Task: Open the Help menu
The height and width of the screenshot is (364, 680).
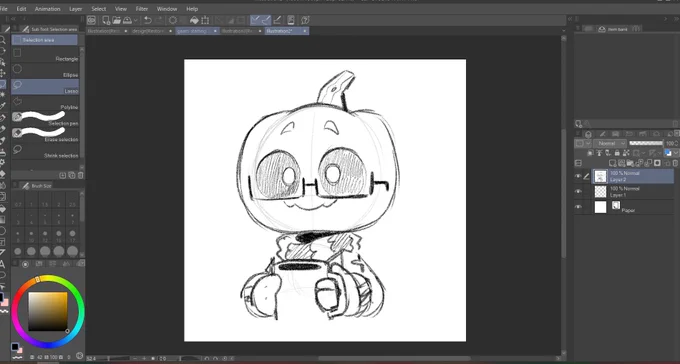Action: 192,9
